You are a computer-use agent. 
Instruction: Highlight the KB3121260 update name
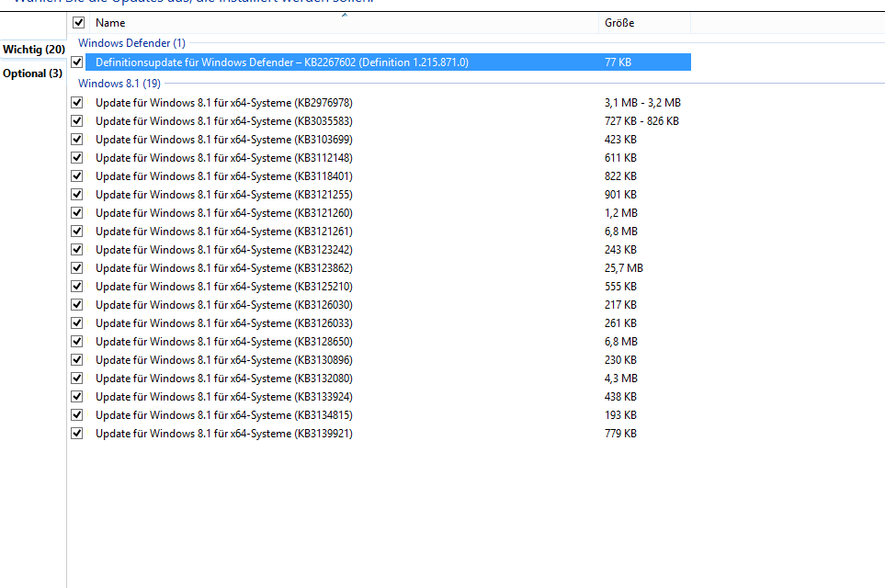224,213
